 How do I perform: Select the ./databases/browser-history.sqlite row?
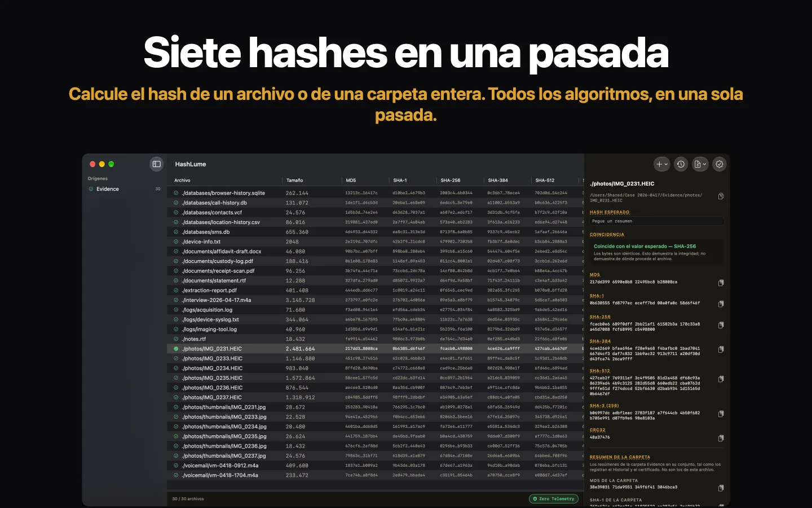(x=376, y=193)
